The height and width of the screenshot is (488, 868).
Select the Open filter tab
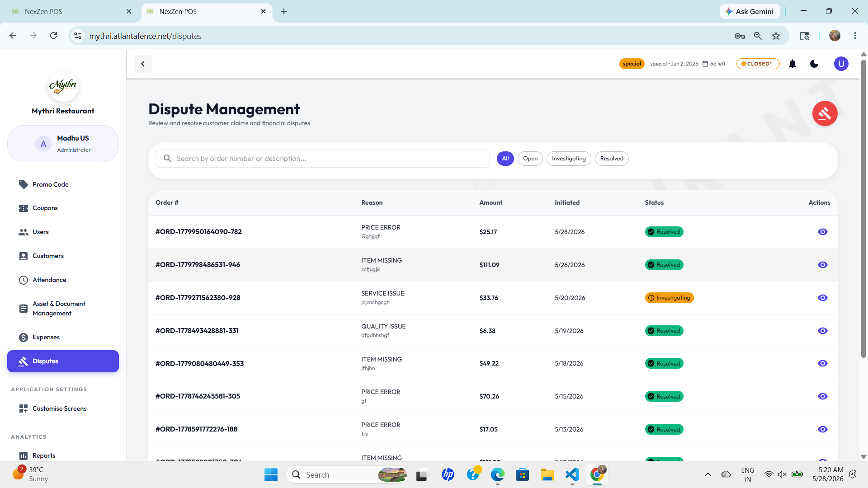click(x=530, y=159)
